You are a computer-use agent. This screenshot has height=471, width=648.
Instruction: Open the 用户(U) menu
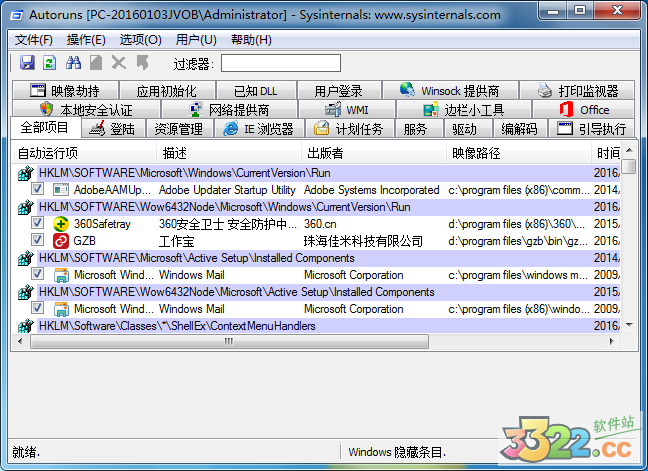196,40
